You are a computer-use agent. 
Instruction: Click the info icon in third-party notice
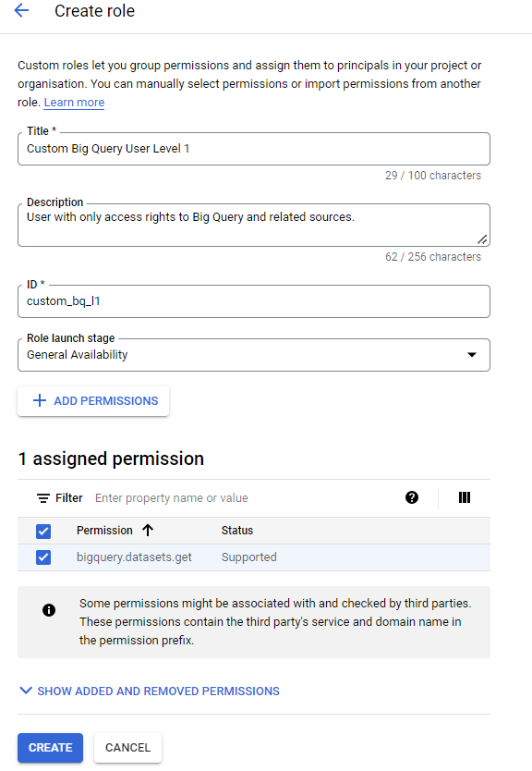tap(49, 610)
